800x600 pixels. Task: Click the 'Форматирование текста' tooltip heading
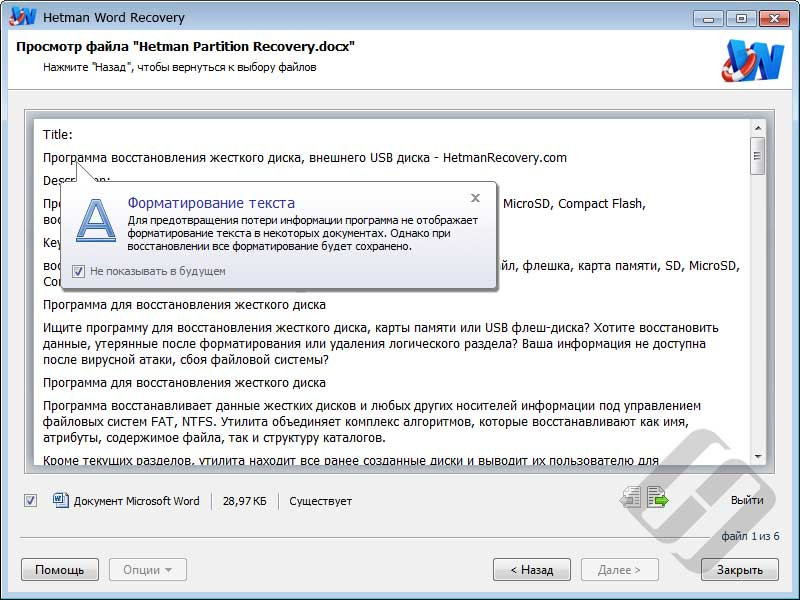click(211, 203)
